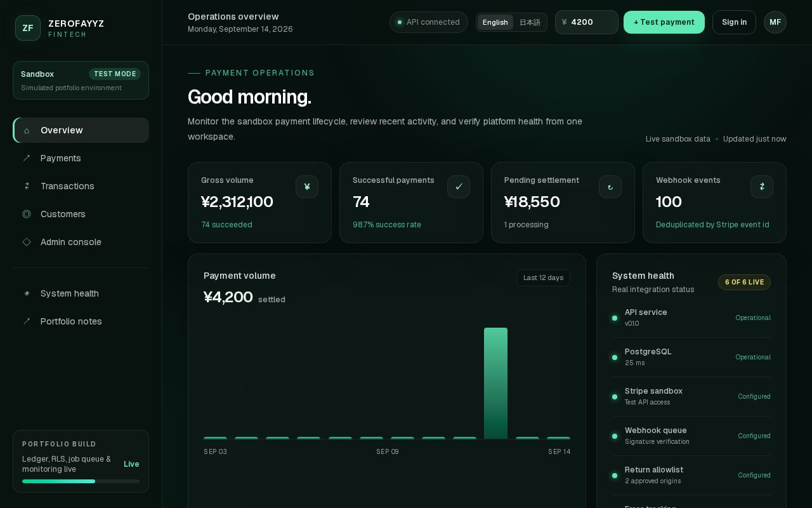Click the 6 OF 6 LIVE badge
This screenshot has height=508, width=812.
pos(744,282)
